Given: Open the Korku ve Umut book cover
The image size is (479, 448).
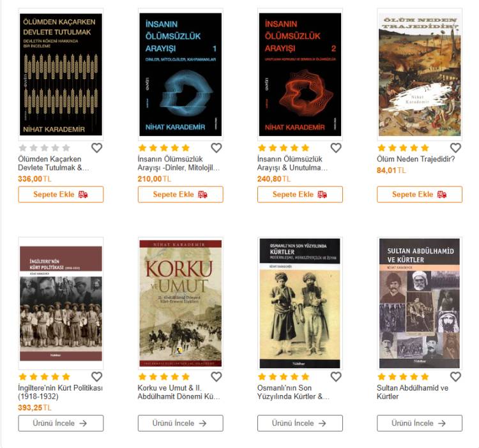Looking at the screenshot, I should pyautogui.click(x=181, y=303).
